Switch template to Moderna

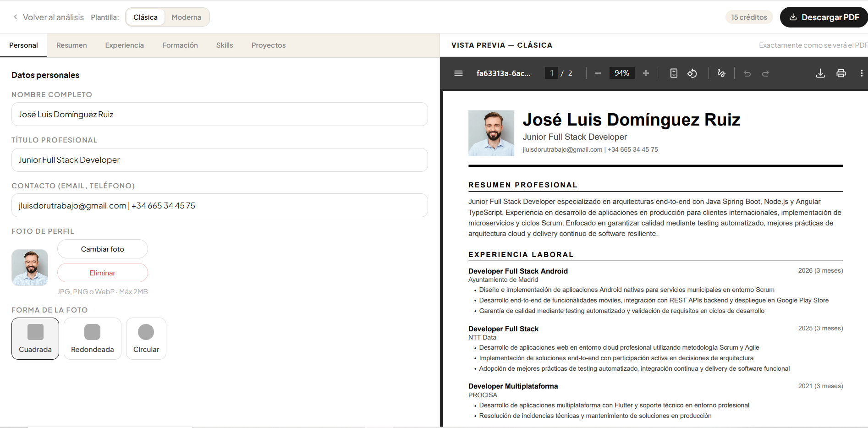click(x=186, y=17)
